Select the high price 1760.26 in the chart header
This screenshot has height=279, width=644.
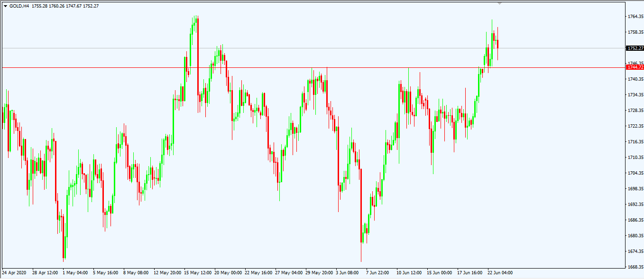(56, 6)
